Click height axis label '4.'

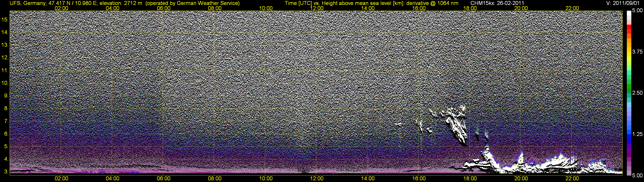6,159
